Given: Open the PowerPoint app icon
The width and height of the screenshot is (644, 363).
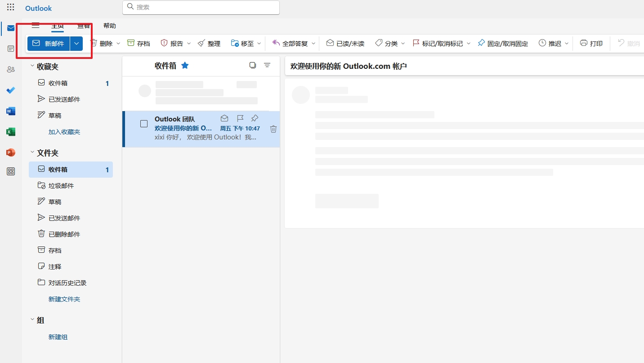Looking at the screenshot, I should pos(11,152).
